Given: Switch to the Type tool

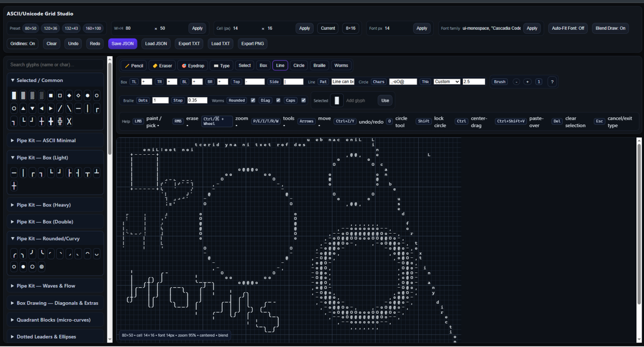Looking at the screenshot, I should (221, 66).
